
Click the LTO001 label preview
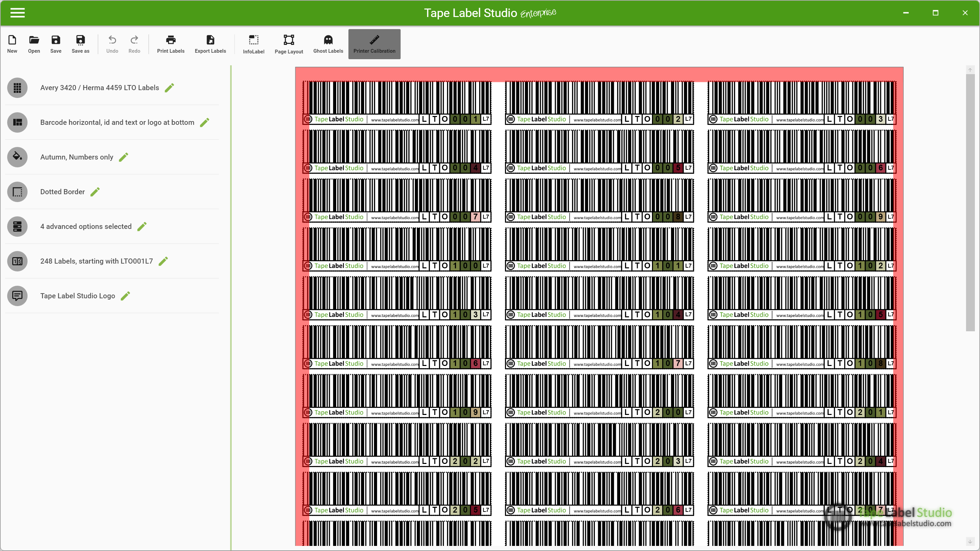click(397, 103)
